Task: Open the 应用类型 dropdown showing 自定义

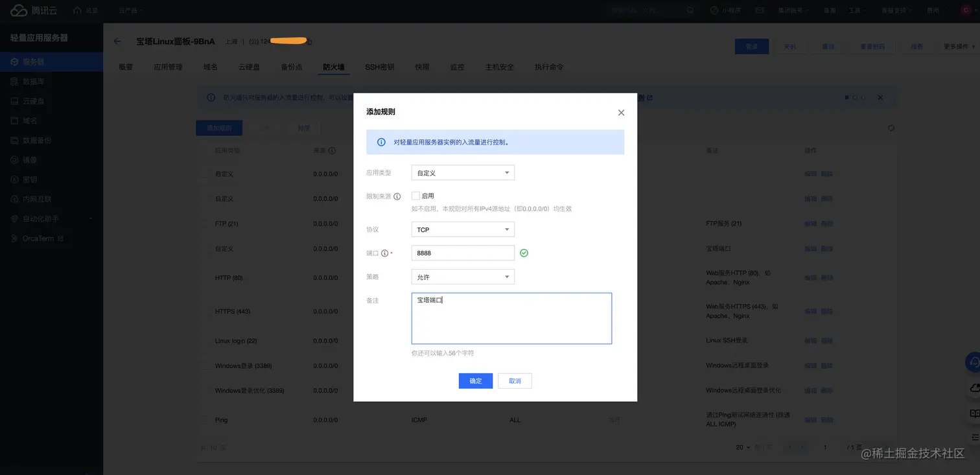Action: click(463, 173)
